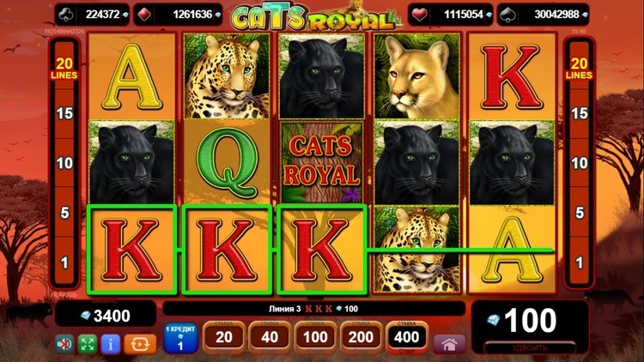Click the Cats Royal wild symbol
The width and height of the screenshot is (644, 362).
[x=322, y=162]
